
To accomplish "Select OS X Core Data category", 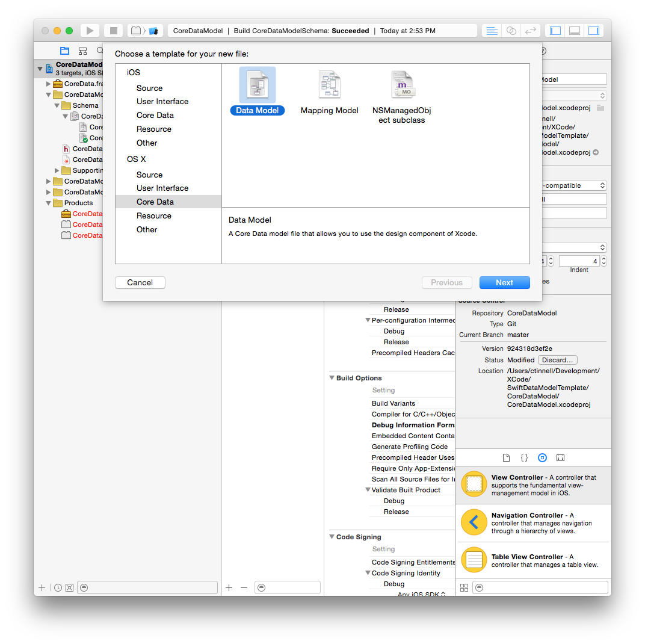I will [x=168, y=202].
